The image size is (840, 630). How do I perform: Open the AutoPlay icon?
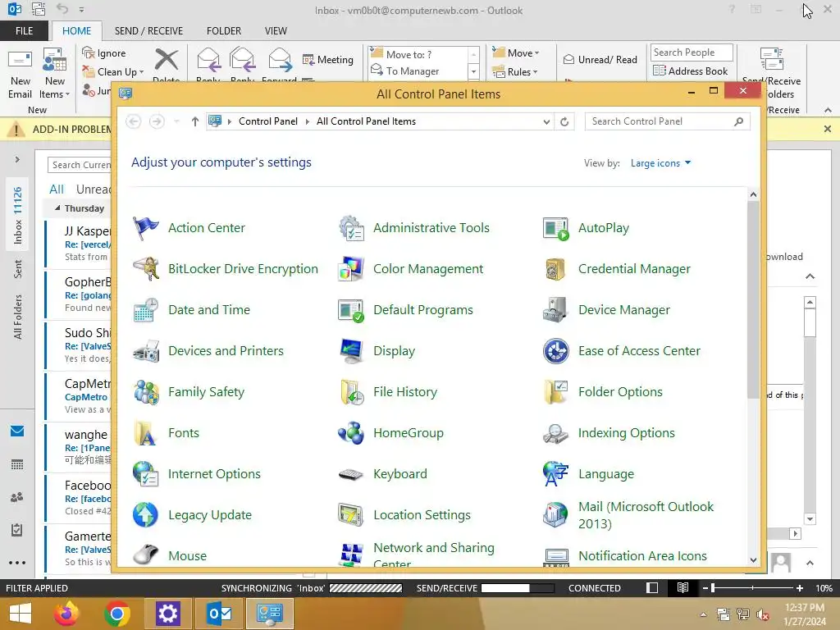coord(555,228)
